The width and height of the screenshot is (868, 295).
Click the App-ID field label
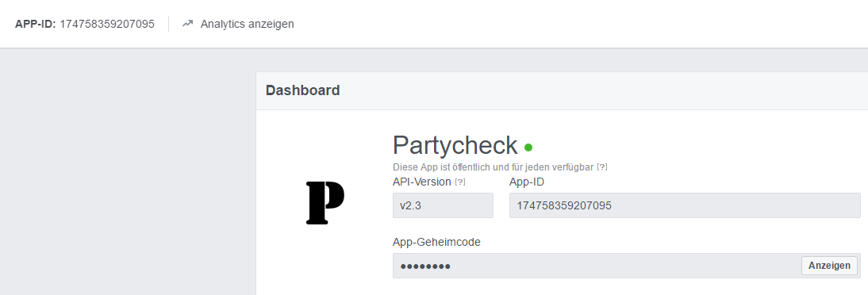click(527, 182)
